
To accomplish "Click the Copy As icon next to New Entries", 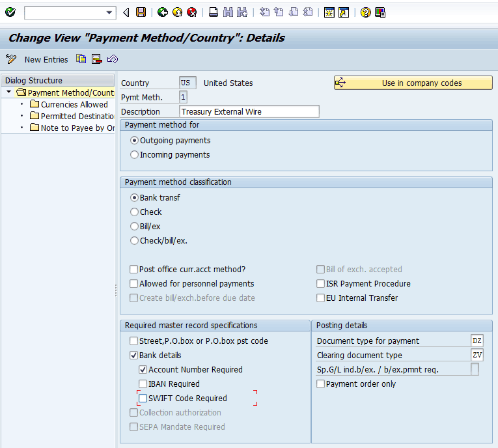I will coord(81,59).
